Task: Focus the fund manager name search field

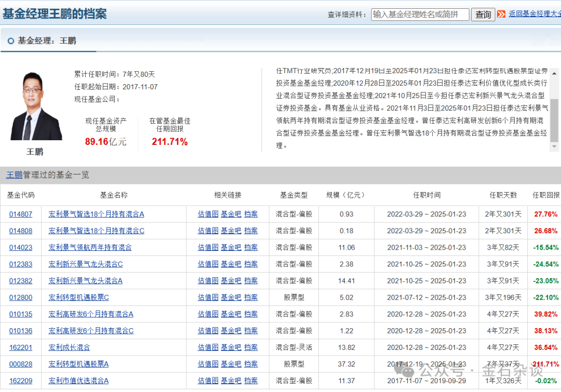Action: point(420,15)
